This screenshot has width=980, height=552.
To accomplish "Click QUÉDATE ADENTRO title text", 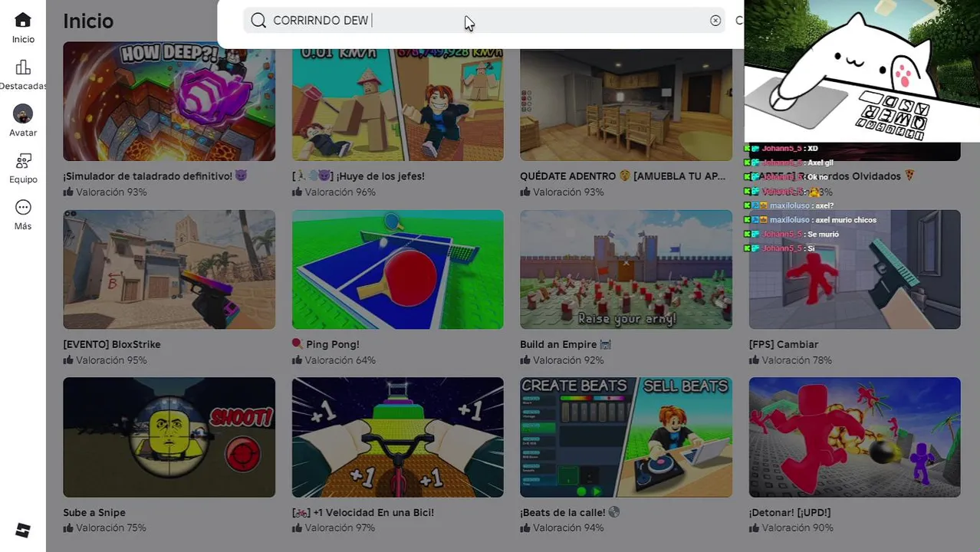I will click(623, 176).
